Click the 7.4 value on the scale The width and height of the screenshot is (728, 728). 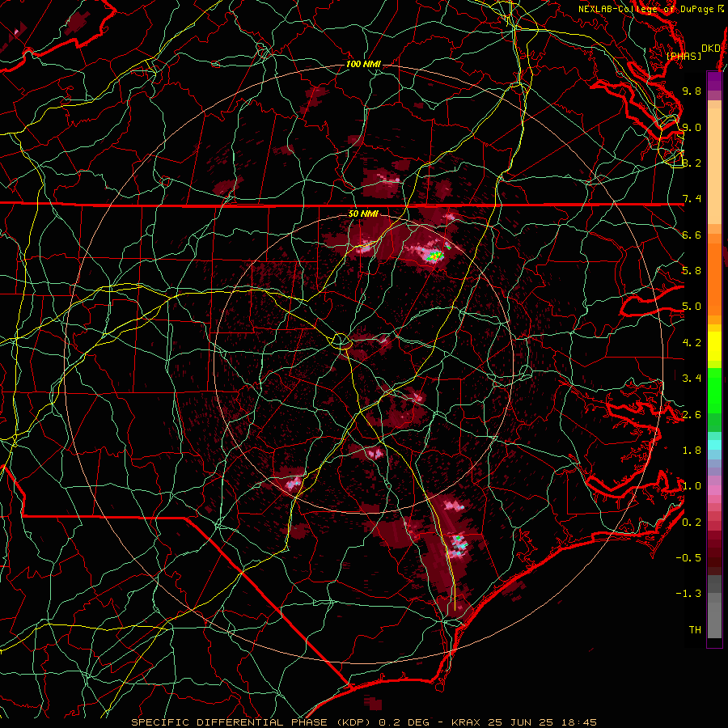(x=692, y=199)
